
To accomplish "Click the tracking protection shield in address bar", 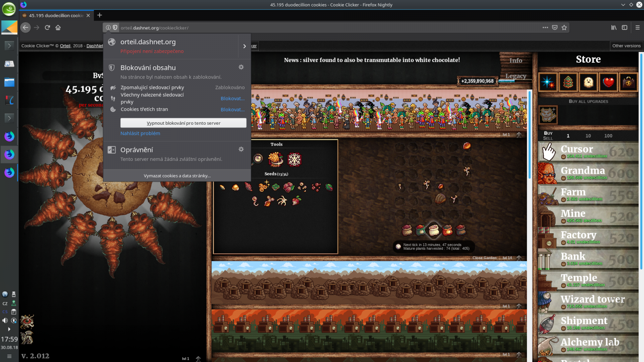I will (x=115, y=27).
